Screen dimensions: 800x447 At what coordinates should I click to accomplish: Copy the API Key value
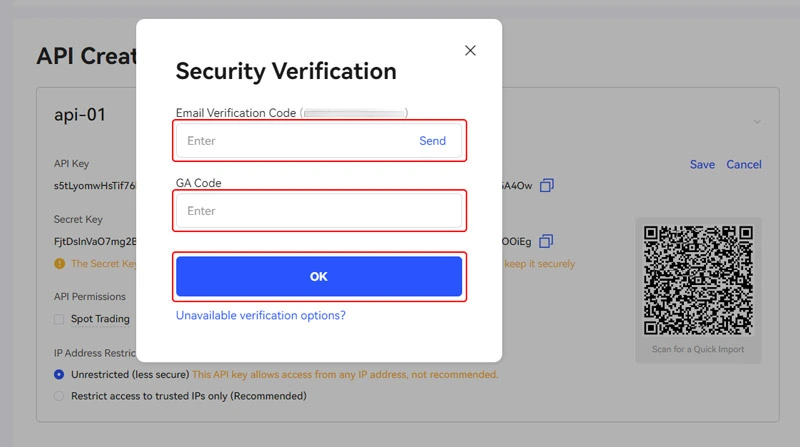pyautogui.click(x=546, y=186)
